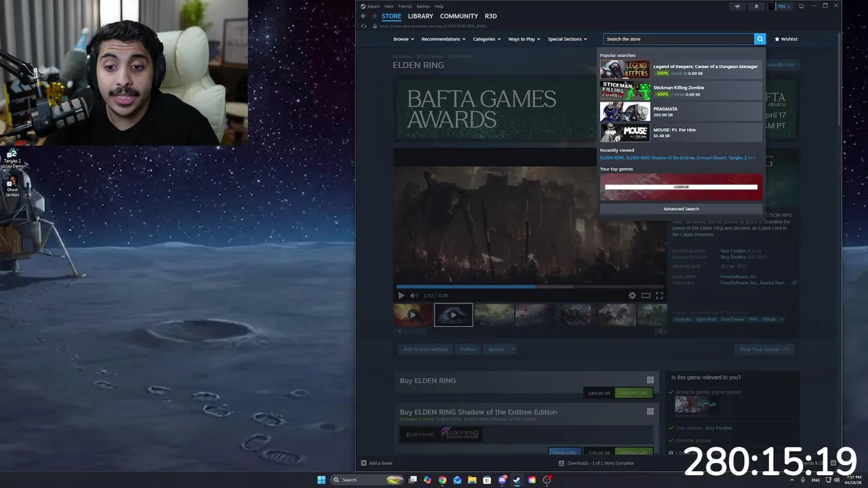Open Task View on the taskbar
This screenshot has height=488, width=868.
[412, 480]
